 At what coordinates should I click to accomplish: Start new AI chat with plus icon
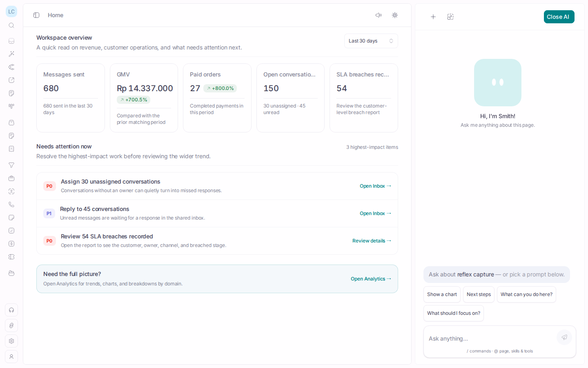(433, 17)
